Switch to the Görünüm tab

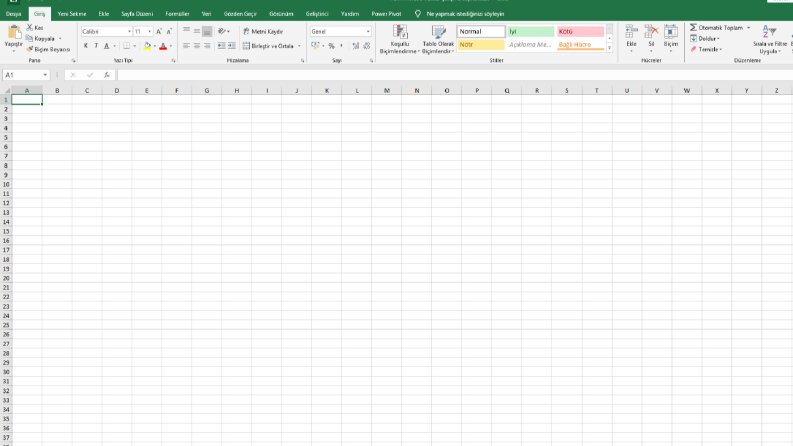click(x=281, y=14)
